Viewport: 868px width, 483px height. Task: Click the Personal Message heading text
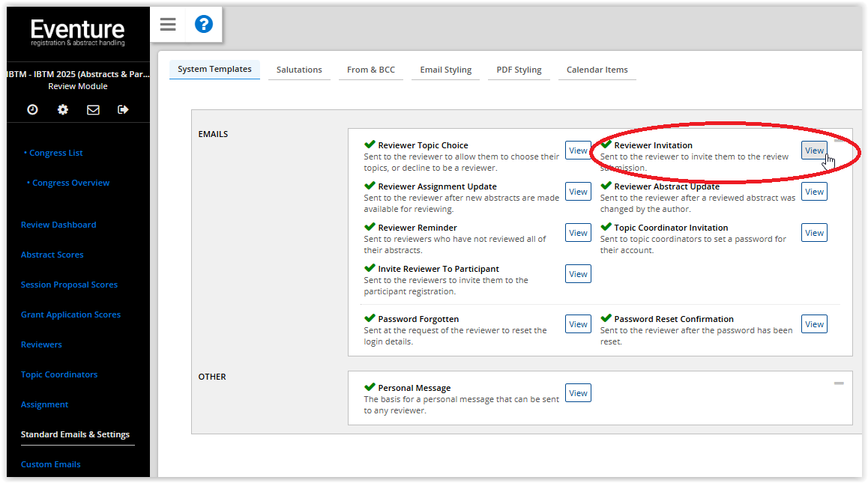pyautogui.click(x=415, y=388)
